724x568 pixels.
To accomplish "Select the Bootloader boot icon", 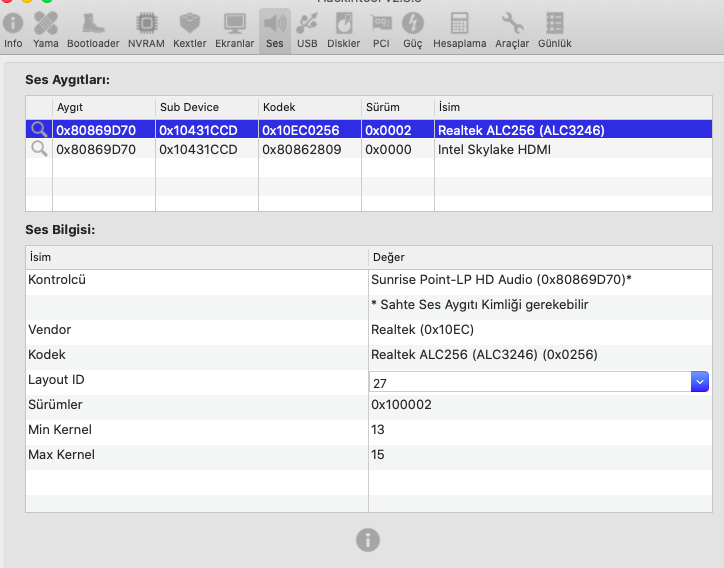I will point(93,28).
